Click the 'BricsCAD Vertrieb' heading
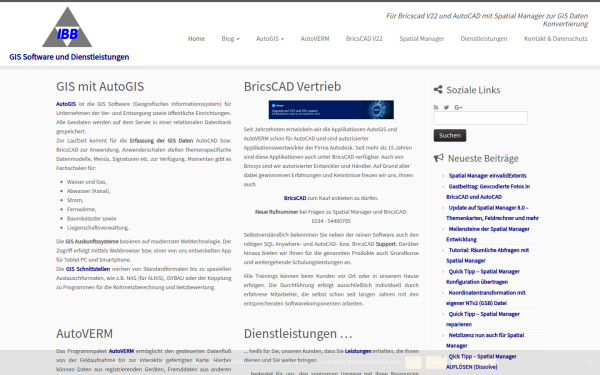 tap(292, 86)
